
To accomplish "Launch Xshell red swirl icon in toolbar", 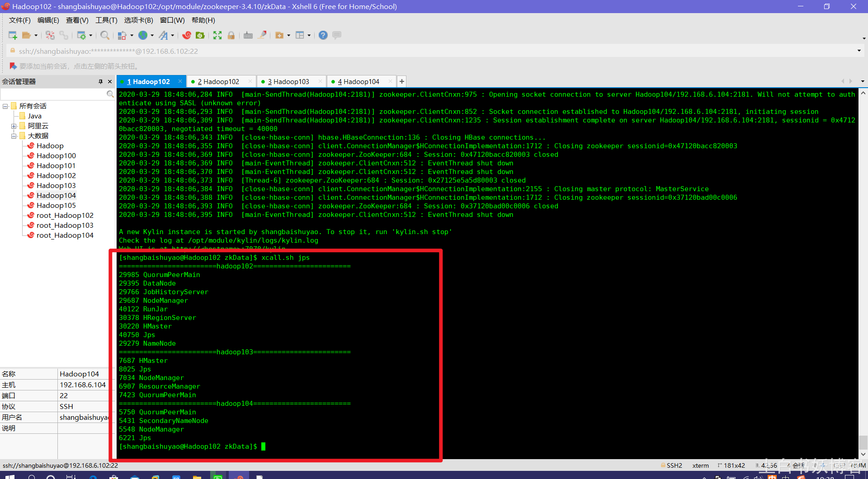I will tap(187, 35).
